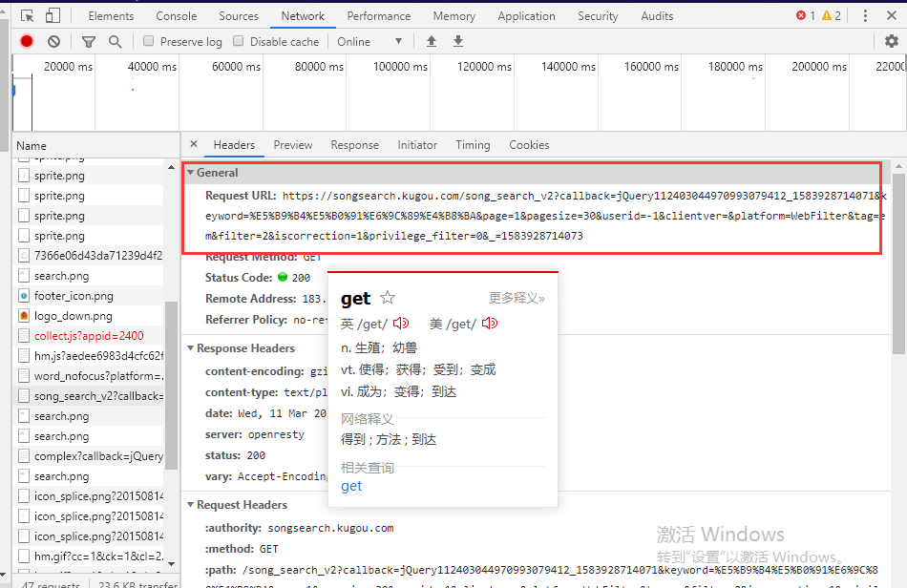This screenshot has height=588, width=907.
Task: Click the hm.gif request file icon
Action: (24, 556)
